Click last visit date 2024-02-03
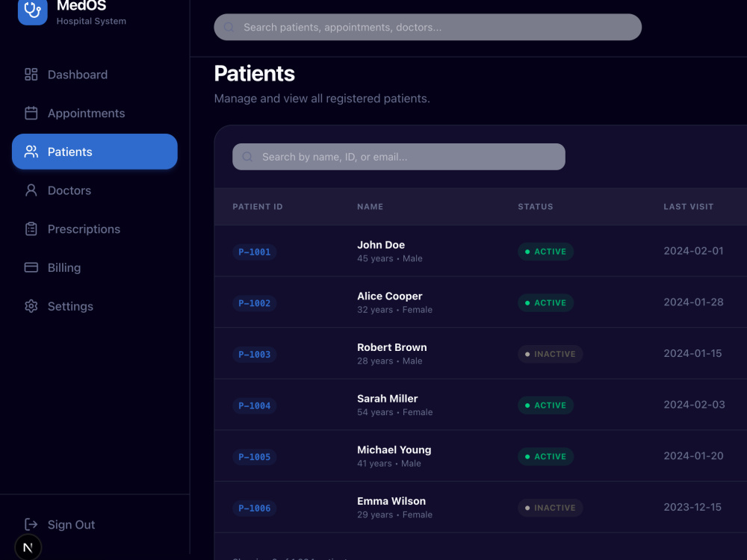This screenshot has width=747, height=560. pos(694,405)
